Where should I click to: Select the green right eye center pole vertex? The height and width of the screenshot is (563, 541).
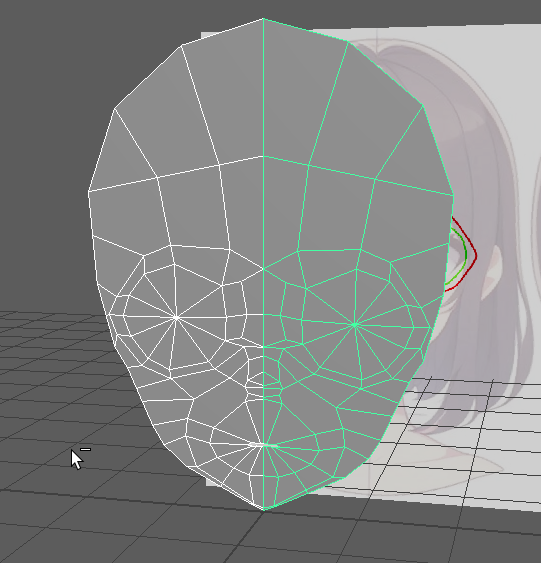(355, 325)
